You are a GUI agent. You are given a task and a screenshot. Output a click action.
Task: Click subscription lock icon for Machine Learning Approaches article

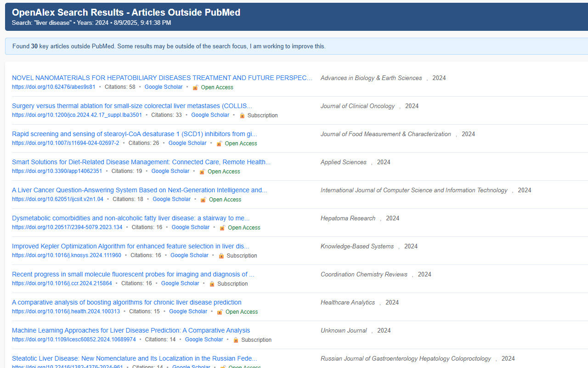click(236, 340)
